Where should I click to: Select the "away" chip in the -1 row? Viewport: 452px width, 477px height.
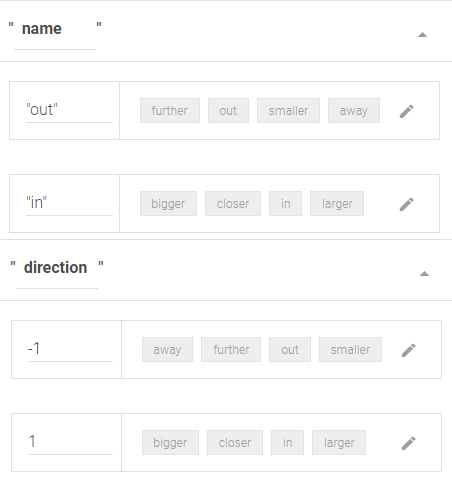click(167, 350)
